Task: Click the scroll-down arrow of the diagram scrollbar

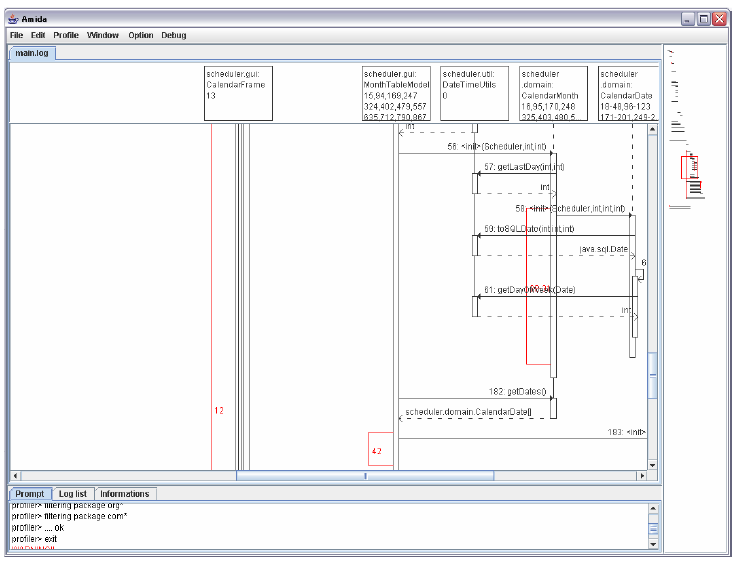Action: 653,465
